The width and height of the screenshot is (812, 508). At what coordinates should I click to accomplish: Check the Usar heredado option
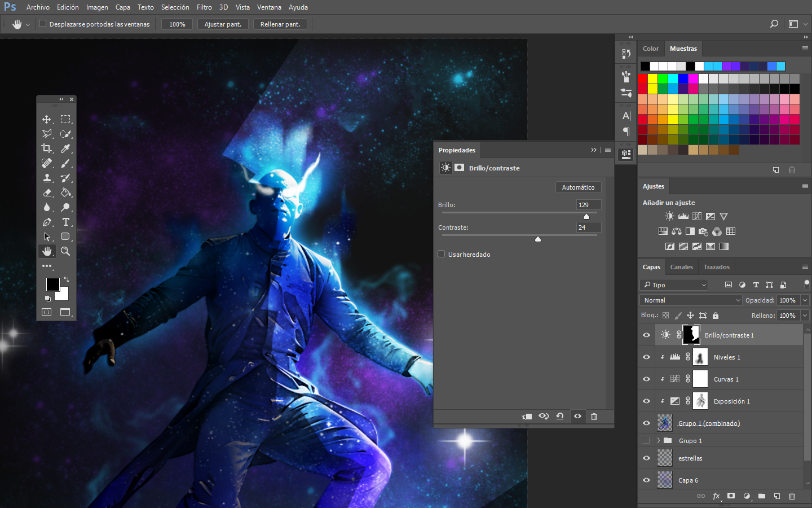442,254
